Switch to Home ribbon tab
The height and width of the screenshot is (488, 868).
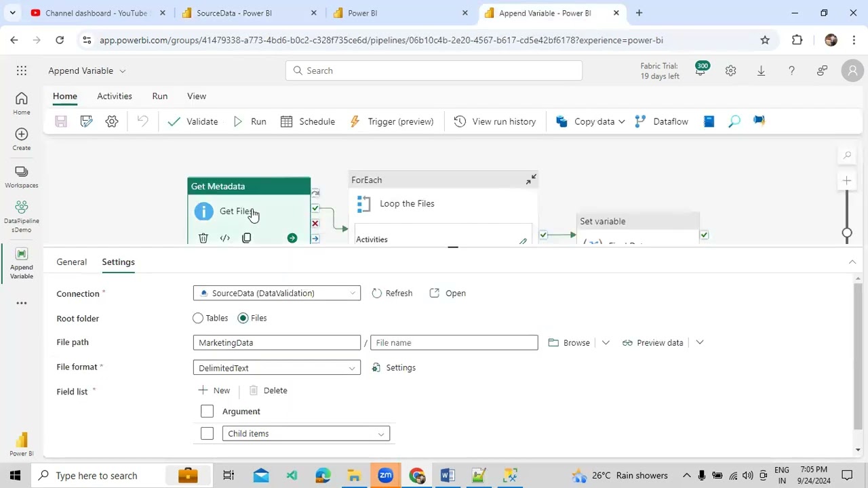[x=65, y=96]
